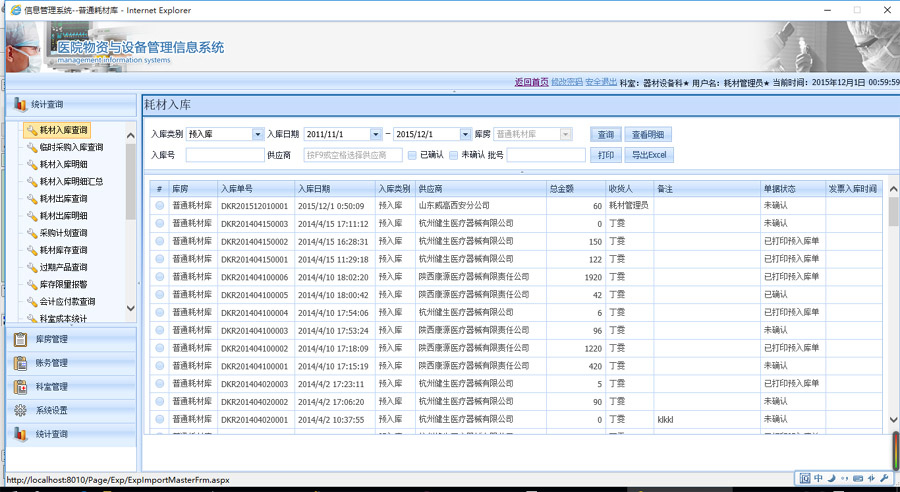The image size is (900, 492).
Task: Click the 耗材入库明细 wrench icon
Action: coord(32,165)
